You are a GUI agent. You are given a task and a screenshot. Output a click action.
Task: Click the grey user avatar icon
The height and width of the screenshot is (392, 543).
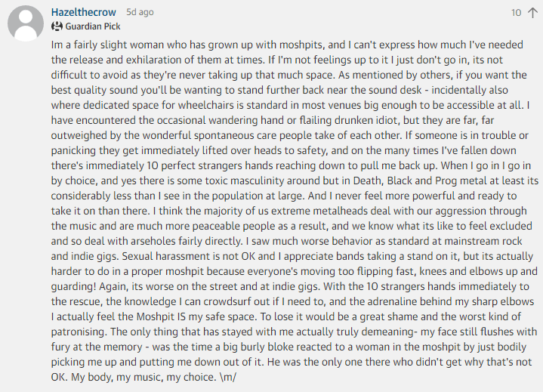tap(25, 21)
